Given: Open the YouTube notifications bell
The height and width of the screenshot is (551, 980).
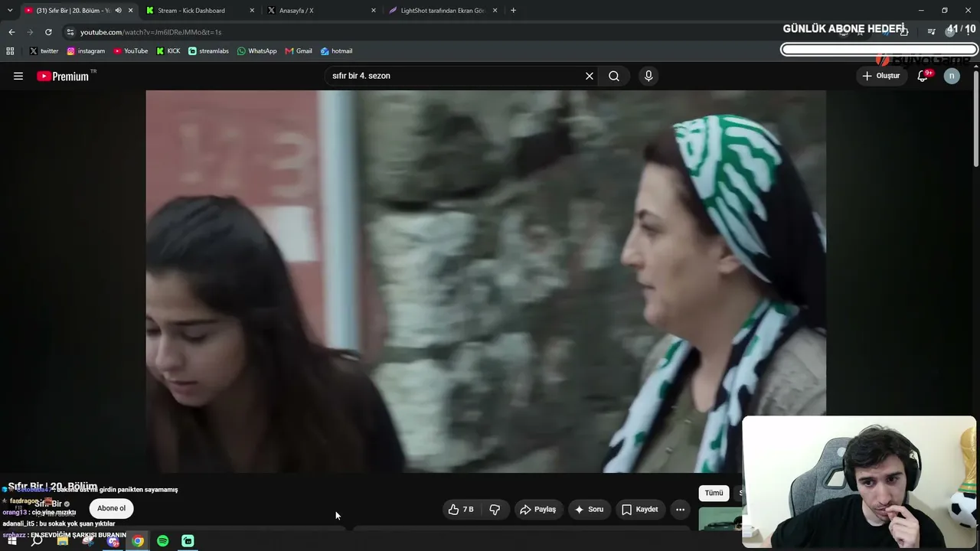Looking at the screenshot, I should 923,76.
